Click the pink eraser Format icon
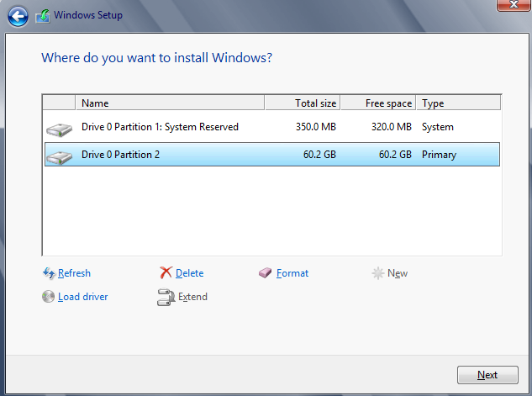The width and height of the screenshot is (532, 396). [266, 272]
